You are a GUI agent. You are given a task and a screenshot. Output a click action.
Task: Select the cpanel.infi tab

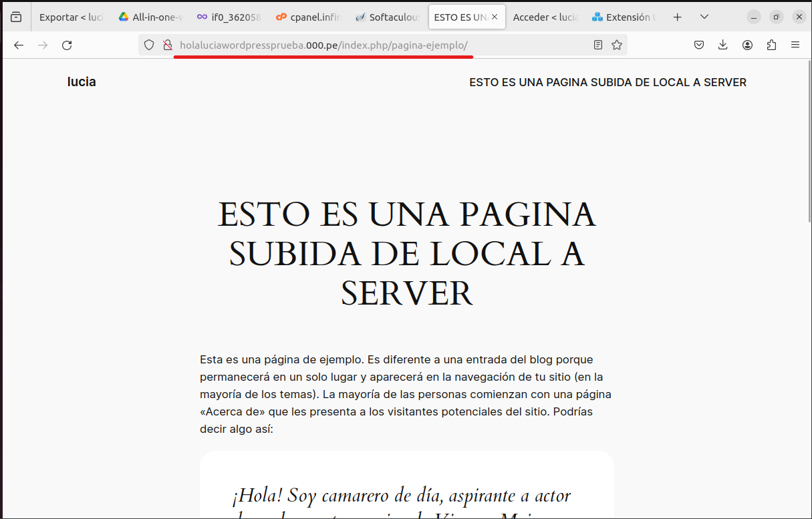click(x=307, y=16)
